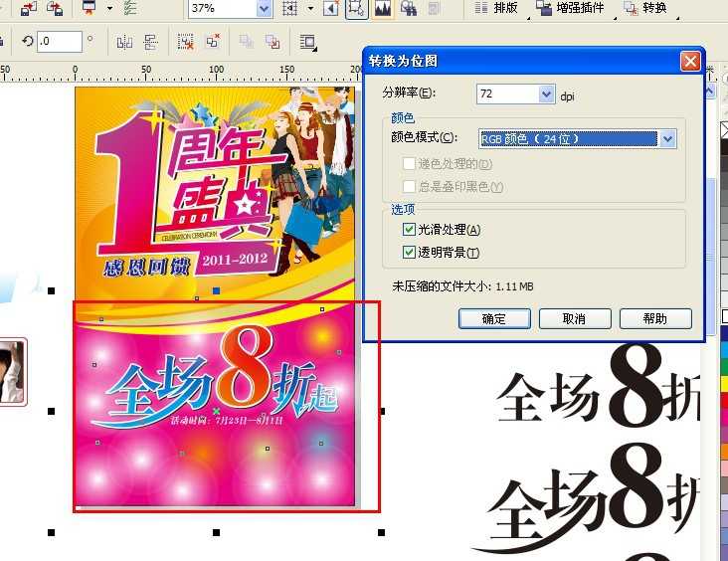728x561 pixels.
Task: Toggle the 总是叠印黑色 checkbox
Action: (409, 187)
